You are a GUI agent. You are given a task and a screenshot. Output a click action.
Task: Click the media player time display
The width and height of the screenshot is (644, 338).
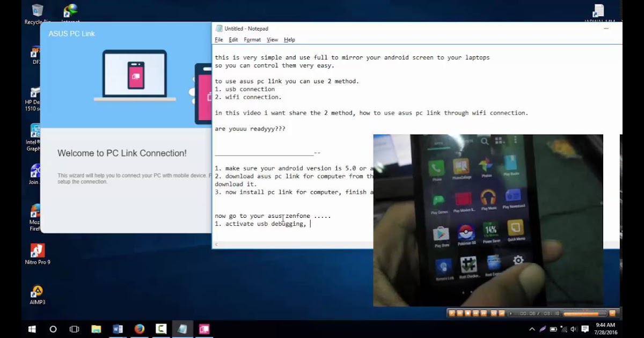(534, 313)
